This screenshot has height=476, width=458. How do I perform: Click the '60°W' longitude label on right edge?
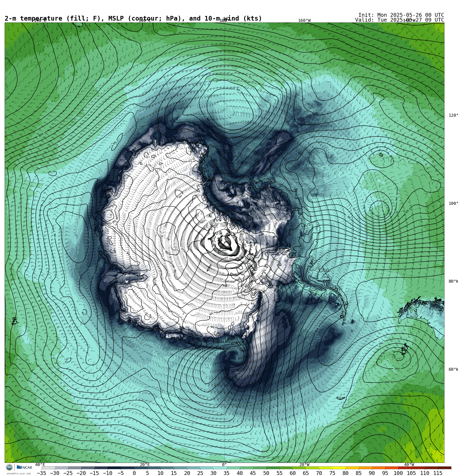click(x=453, y=369)
